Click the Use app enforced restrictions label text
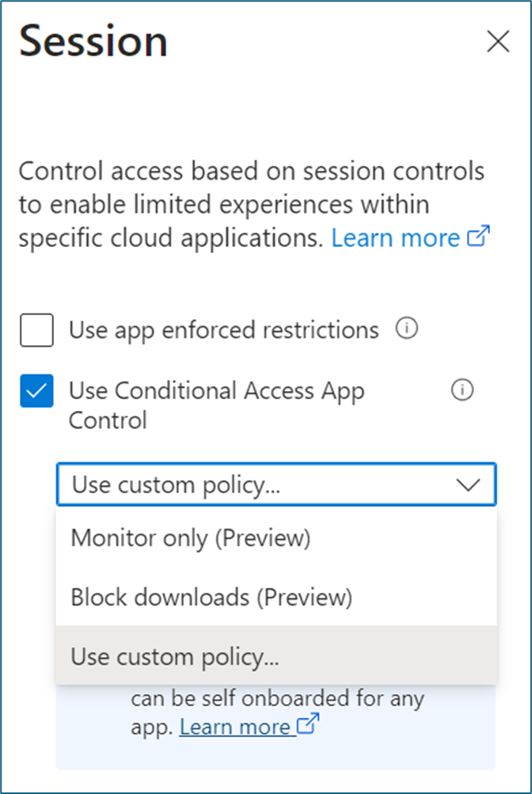This screenshot has height=794, width=532. 224,330
